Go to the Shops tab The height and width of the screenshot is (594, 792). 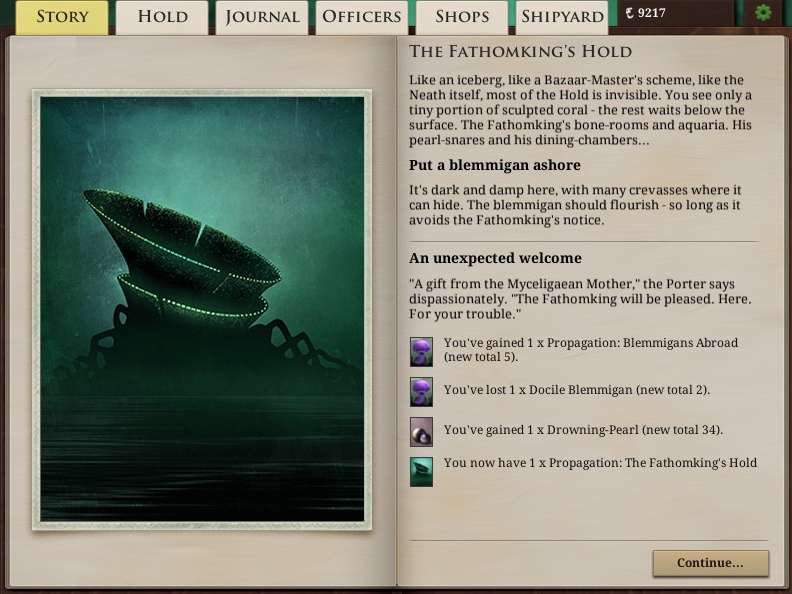tap(462, 17)
